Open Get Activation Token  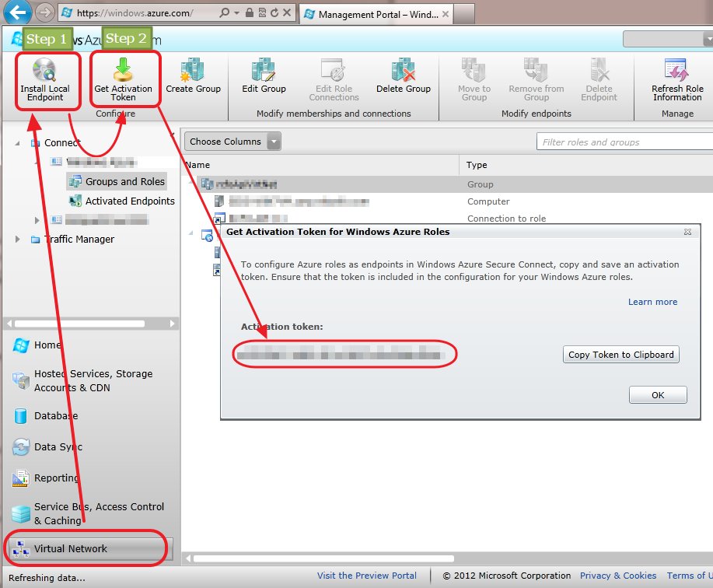coord(123,79)
